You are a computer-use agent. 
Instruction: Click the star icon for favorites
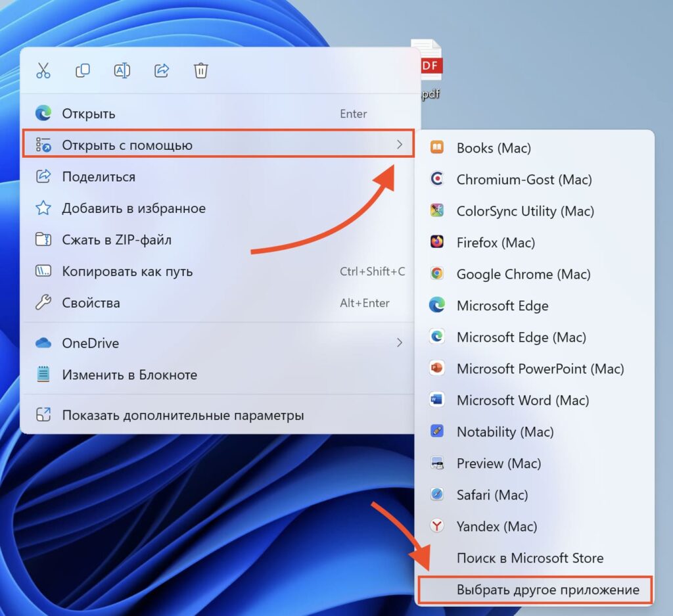pyautogui.click(x=43, y=208)
